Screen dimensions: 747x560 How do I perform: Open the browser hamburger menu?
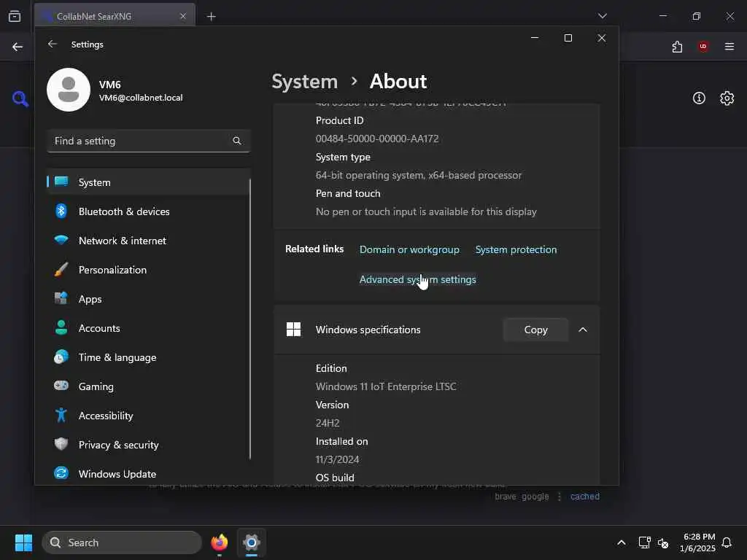(x=729, y=47)
